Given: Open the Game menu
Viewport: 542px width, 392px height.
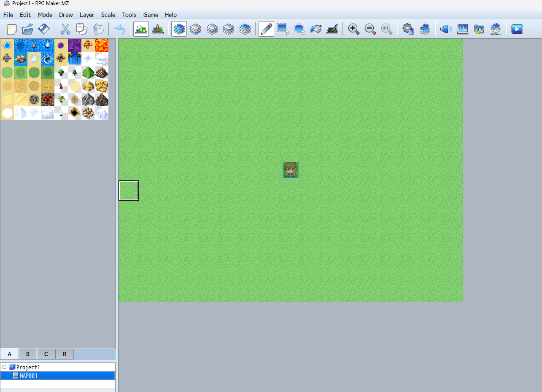Looking at the screenshot, I should point(151,15).
